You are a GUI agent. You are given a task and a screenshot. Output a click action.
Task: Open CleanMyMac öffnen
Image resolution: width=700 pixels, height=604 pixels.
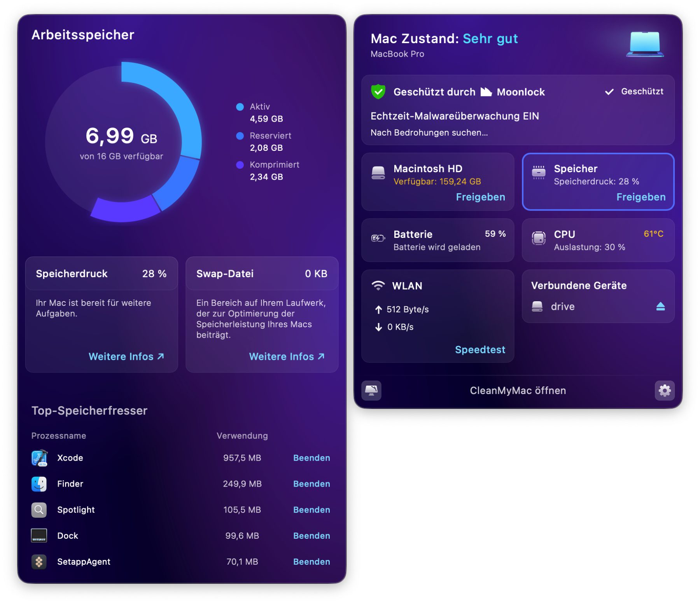pyautogui.click(x=518, y=390)
